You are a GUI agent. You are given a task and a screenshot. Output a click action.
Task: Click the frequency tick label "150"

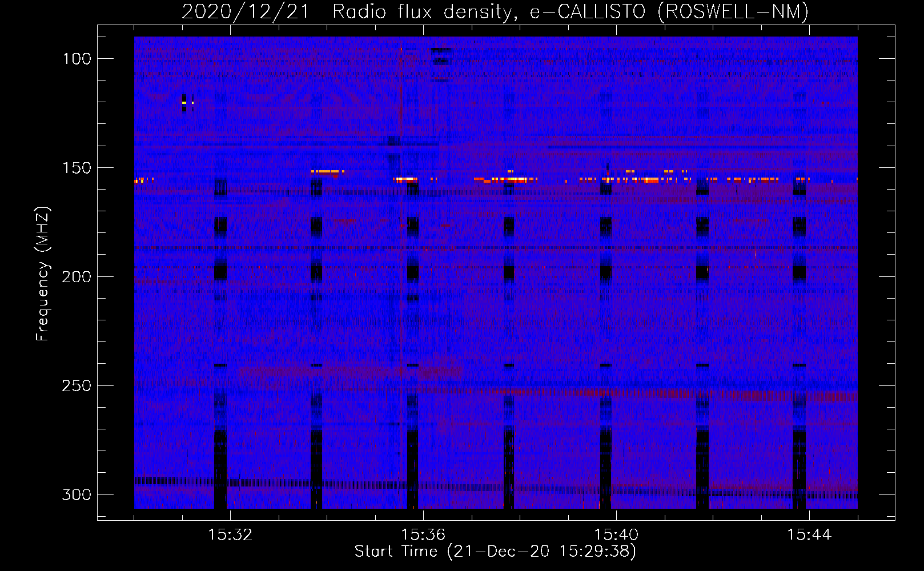click(x=77, y=168)
